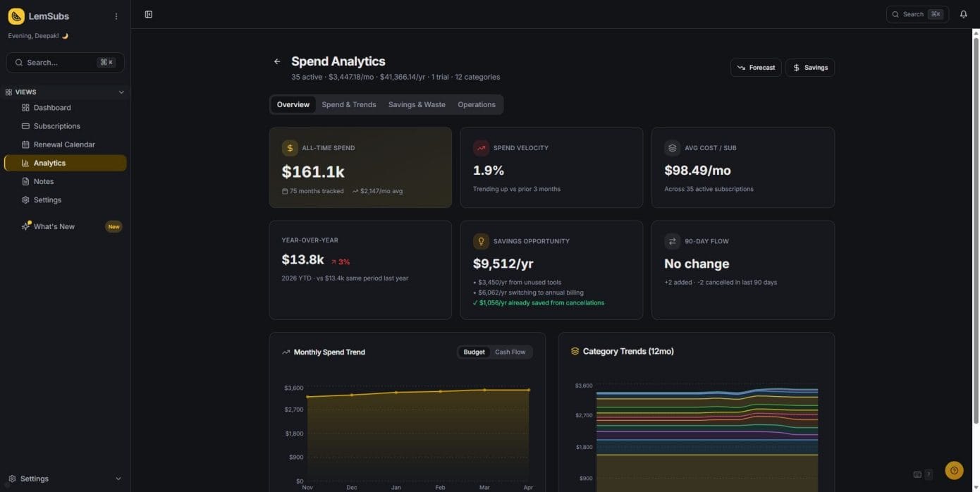Open the Spend & Trends tab

point(349,104)
